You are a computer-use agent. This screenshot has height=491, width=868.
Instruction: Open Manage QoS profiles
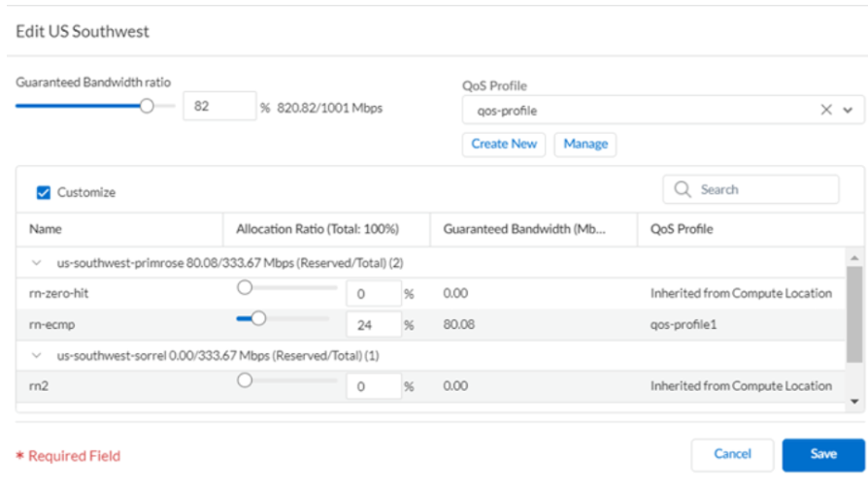[584, 144]
